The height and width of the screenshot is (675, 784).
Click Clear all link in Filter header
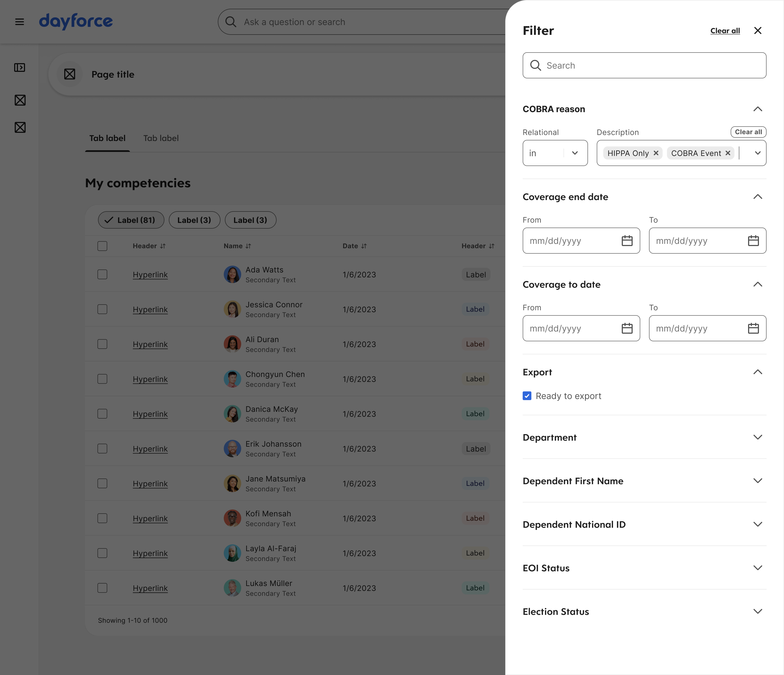[725, 31]
